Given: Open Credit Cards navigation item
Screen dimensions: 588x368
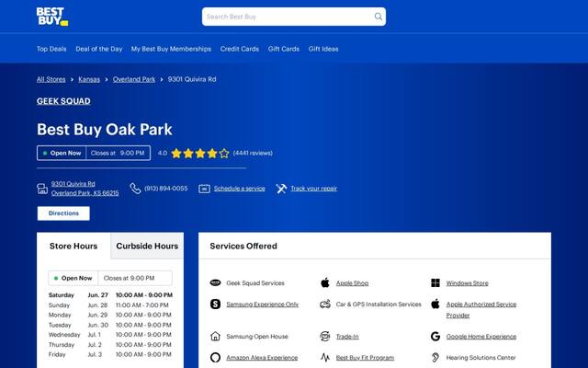Looking at the screenshot, I should click(x=240, y=49).
